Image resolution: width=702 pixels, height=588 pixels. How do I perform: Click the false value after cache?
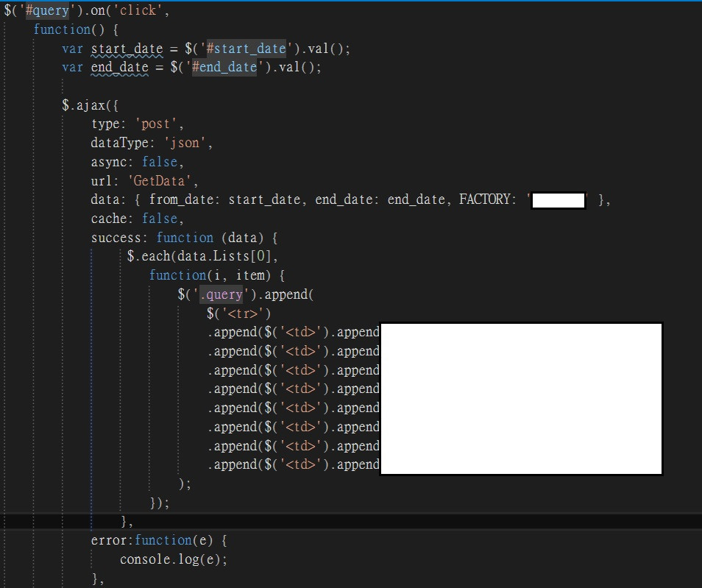(160, 219)
